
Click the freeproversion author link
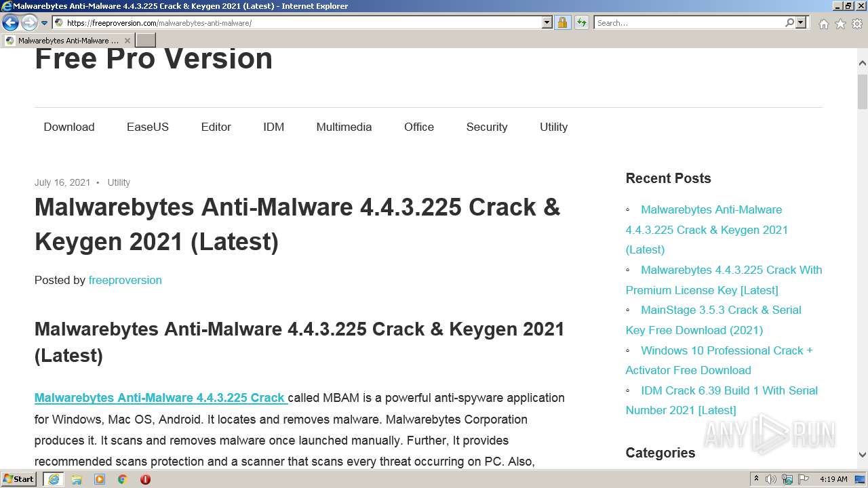point(125,280)
